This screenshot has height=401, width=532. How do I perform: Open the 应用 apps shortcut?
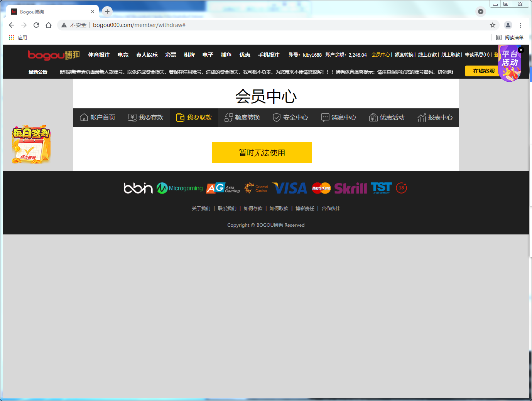tap(18, 37)
